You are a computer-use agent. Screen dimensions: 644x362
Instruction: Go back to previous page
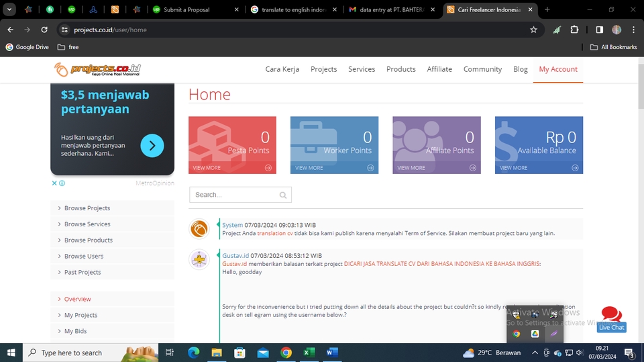click(x=10, y=30)
